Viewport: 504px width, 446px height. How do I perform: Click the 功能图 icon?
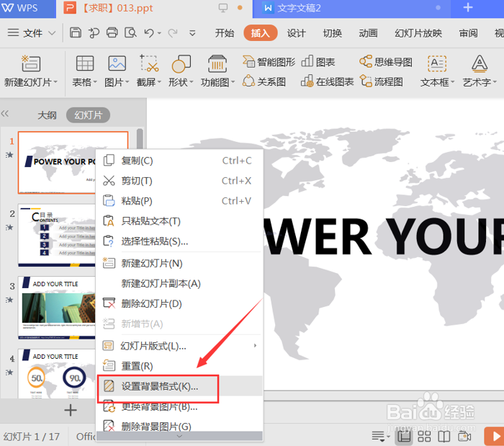click(217, 63)
